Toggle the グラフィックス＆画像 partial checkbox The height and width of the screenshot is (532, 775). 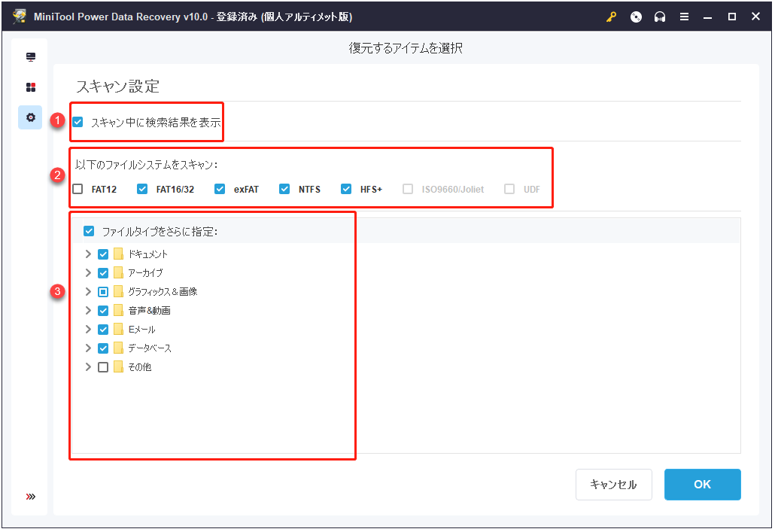pos(103,292)
